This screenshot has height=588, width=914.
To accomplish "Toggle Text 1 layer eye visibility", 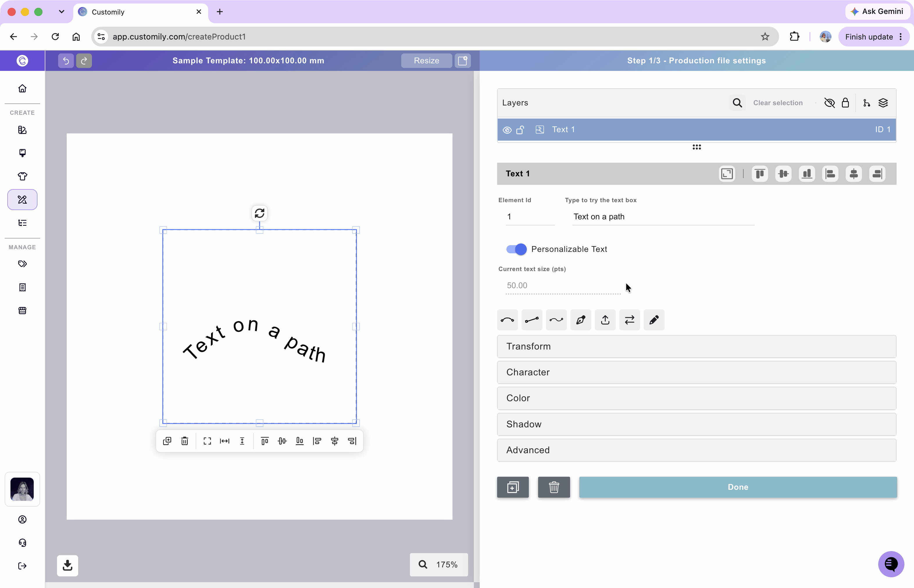I will [507, 130].
